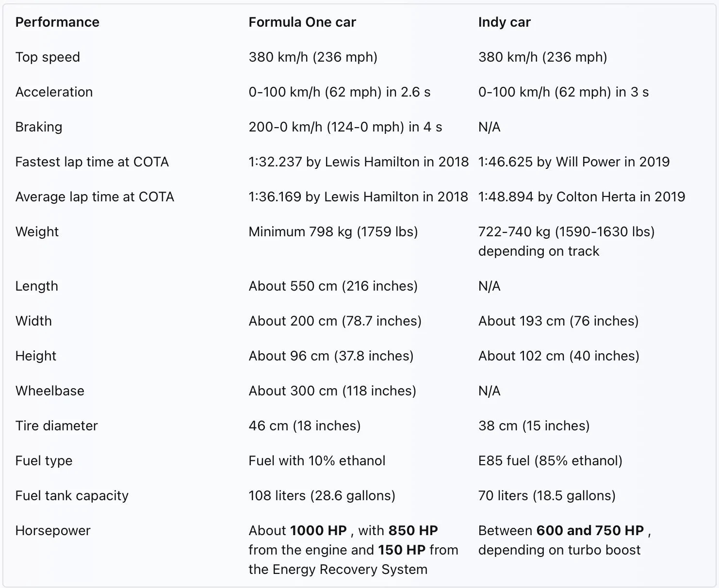Click Lewis Hamilton fastest lap 1:32.237
The height and width of the screenshot is (588, 719).
tap(359, 162)
